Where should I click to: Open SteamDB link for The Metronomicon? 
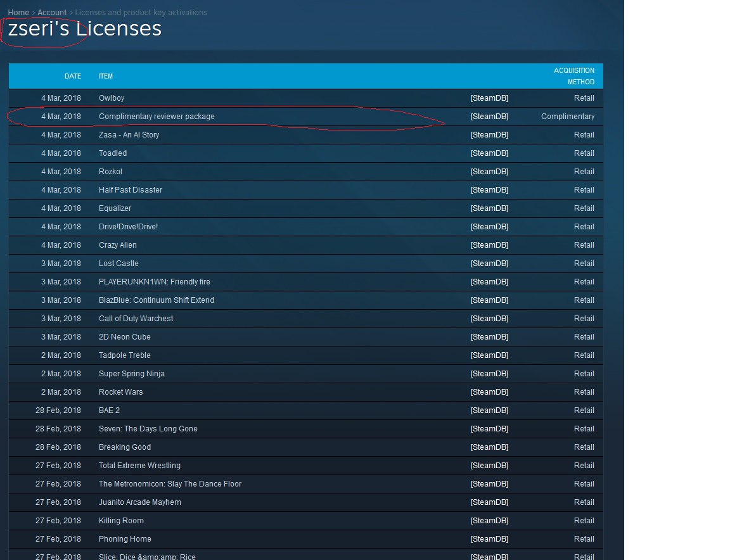[x=489, y=484]
